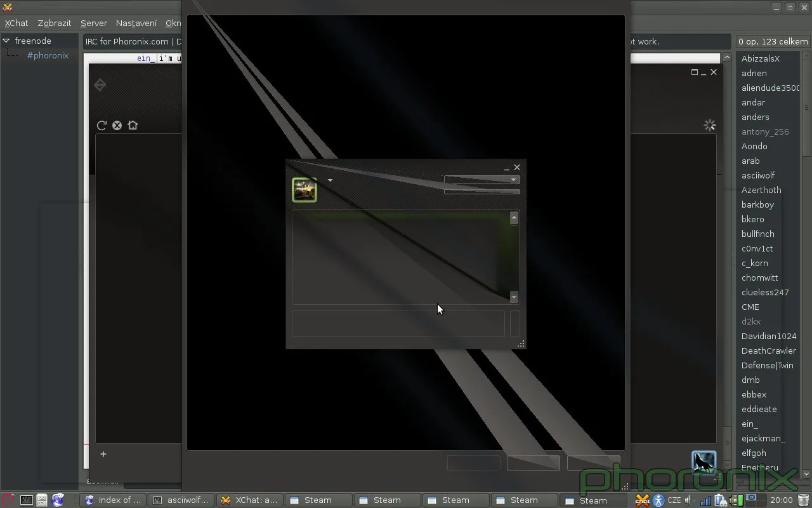This screenshot has width=812, height=508.
Task: Select user clueless247 in the nick list
Action: click(x=765, y=292)
